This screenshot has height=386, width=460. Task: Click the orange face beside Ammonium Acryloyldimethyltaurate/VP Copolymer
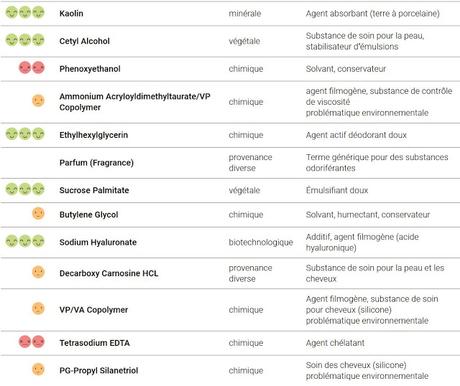tap(38, 101)
